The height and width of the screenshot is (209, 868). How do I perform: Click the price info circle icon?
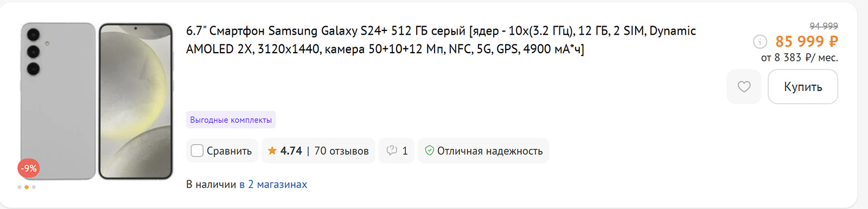pos(760,41)
